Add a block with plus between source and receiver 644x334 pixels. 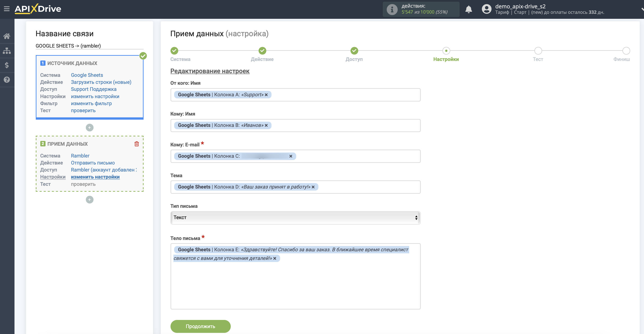tap(89, 128)
